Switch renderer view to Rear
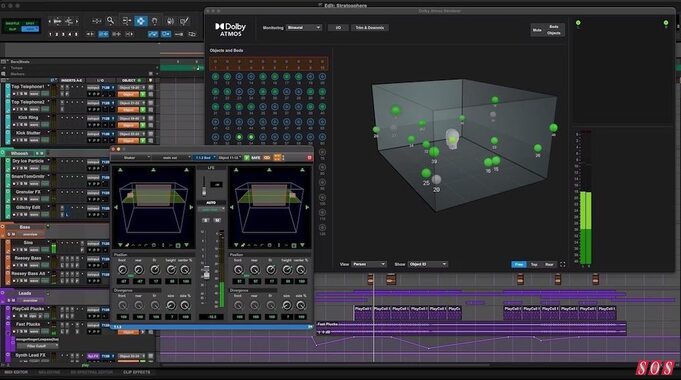Image resolution: width=681 pixels, height=380 pixels. pyautogui.click(x=549, y=264)
